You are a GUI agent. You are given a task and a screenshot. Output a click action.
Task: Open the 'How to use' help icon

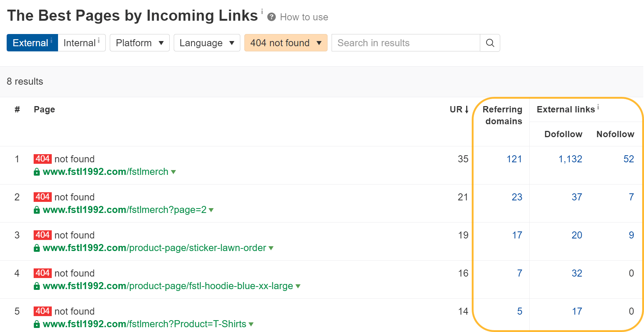pos(272,17)
